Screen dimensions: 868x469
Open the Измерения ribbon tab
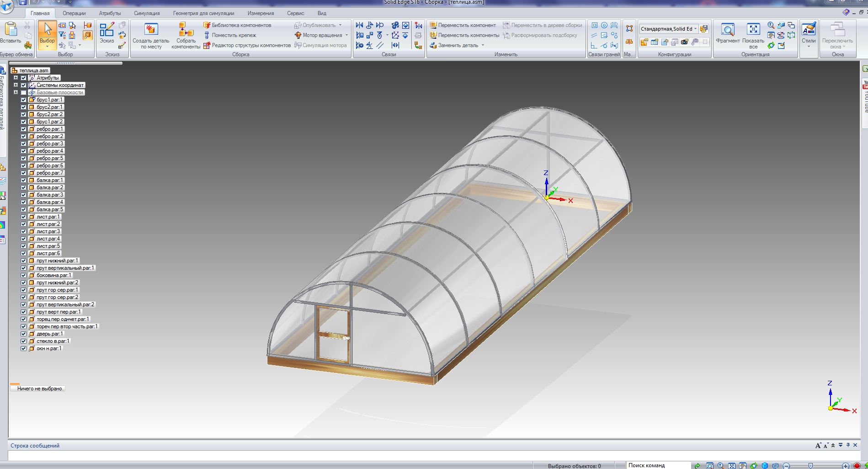click(261, 13)
